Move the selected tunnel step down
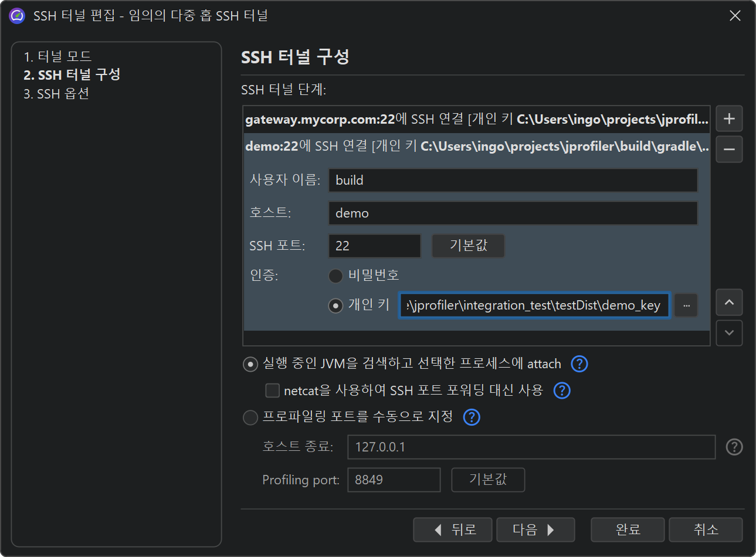The image size is (756, 557). (x=729, y=333)
